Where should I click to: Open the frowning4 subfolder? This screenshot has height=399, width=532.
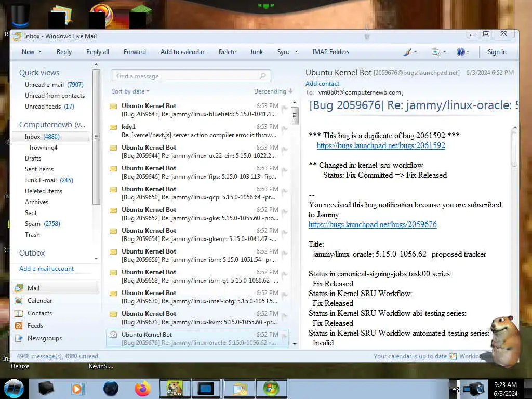(x=44, y=147)
